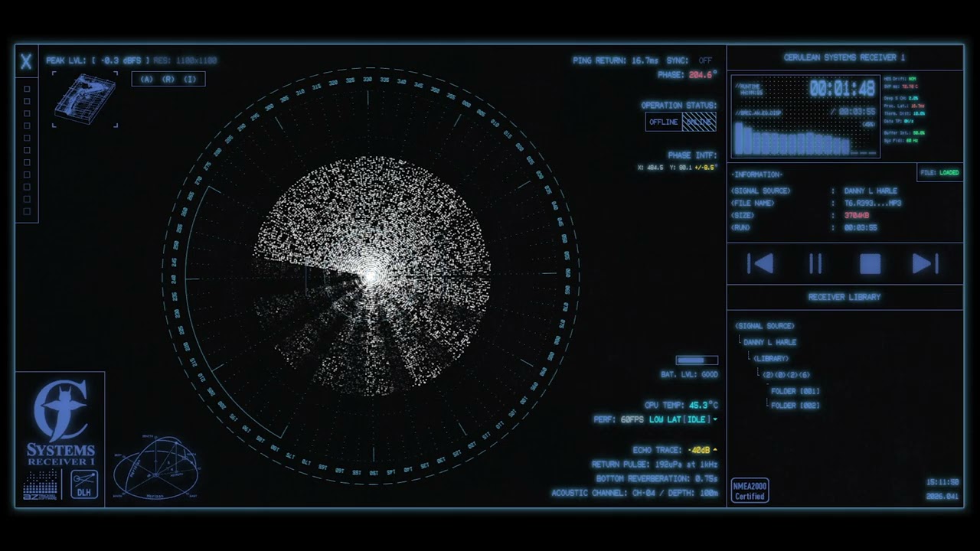Open the 3D terrain model thumbnail
Image resolution: width=980 pixels, height=551 pixels.
85,99
